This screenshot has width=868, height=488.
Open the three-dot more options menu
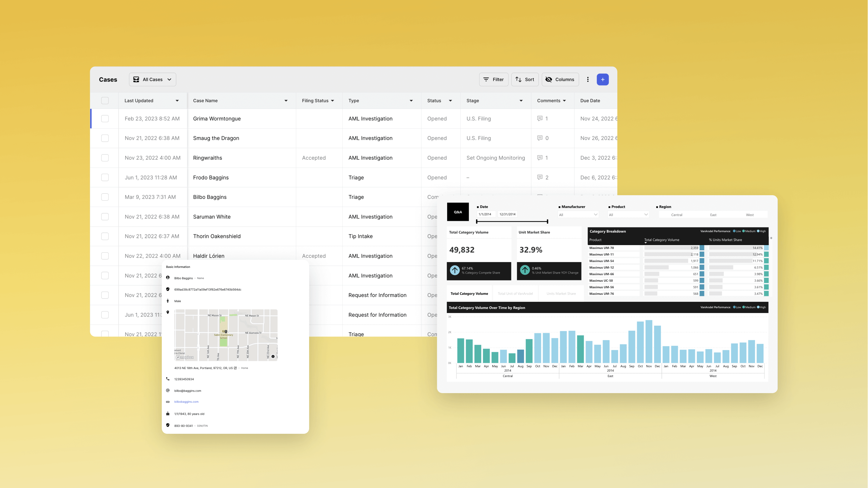pos(588,80)
